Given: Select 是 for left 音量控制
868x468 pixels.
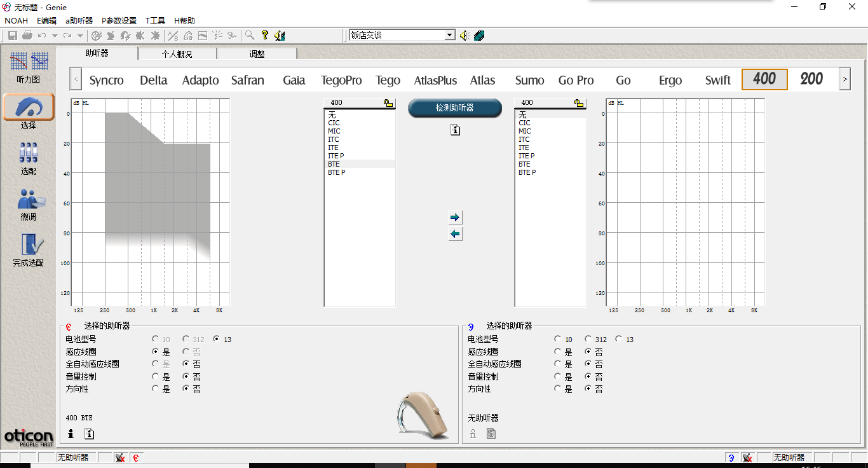Looking at the screenshot, I should point(156,376).
